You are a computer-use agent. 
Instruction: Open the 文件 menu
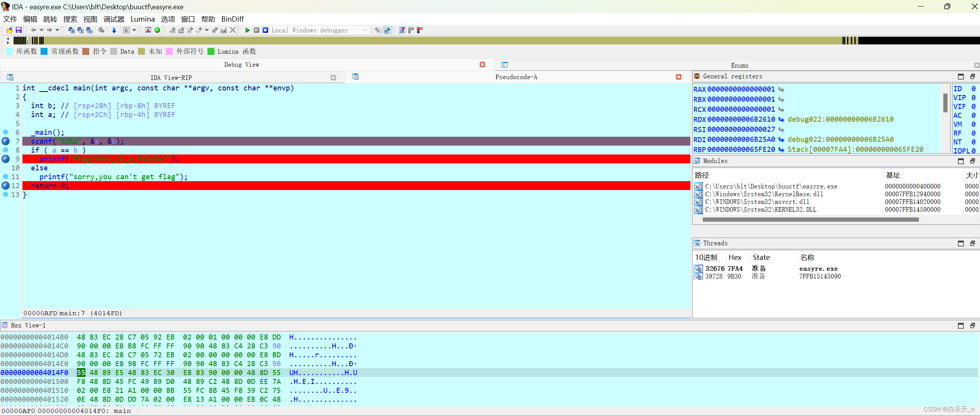click(10, 19)
